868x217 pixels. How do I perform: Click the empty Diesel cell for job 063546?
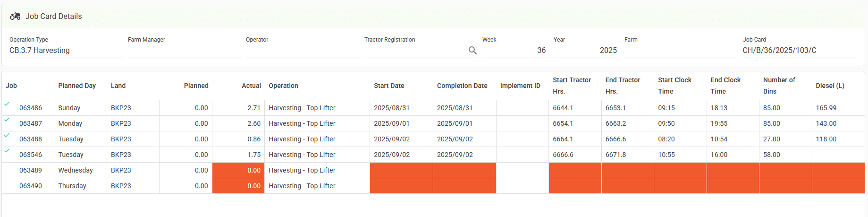pyautogui.click(x=838, y=155)
